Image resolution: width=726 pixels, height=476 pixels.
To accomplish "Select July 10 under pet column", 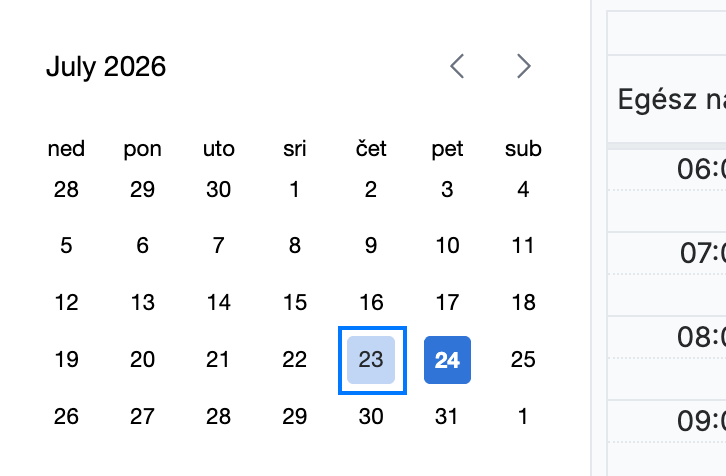I will click(447, 245).
